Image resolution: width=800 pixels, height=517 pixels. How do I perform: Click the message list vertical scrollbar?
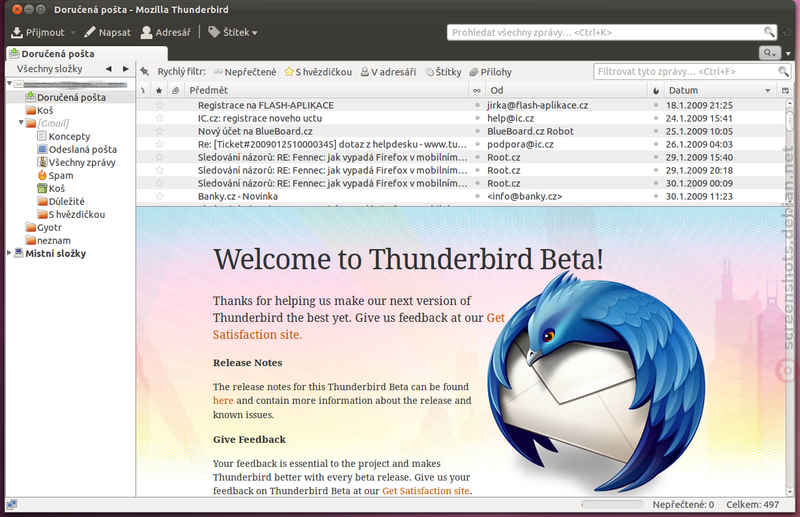click(x=790, y=152)
